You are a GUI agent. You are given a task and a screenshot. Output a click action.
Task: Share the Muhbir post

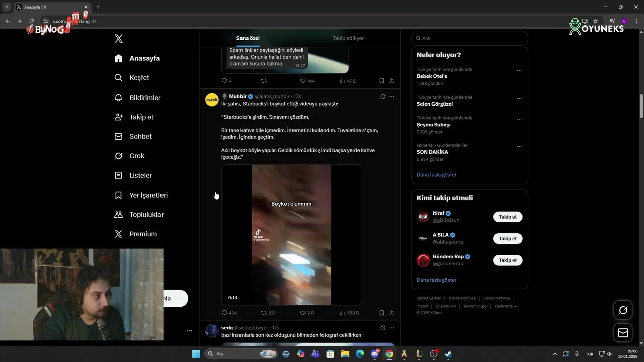(392, 313)
